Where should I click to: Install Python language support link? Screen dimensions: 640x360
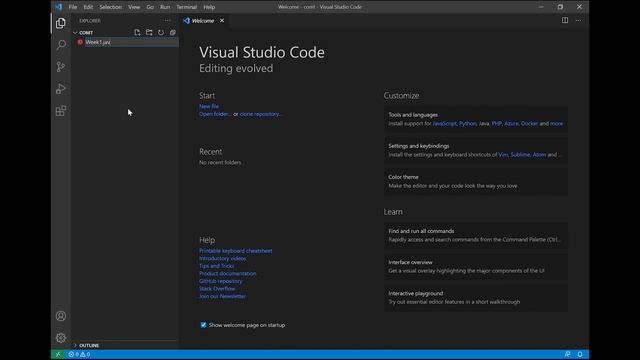pyautogui.click(x=467, y=123)
